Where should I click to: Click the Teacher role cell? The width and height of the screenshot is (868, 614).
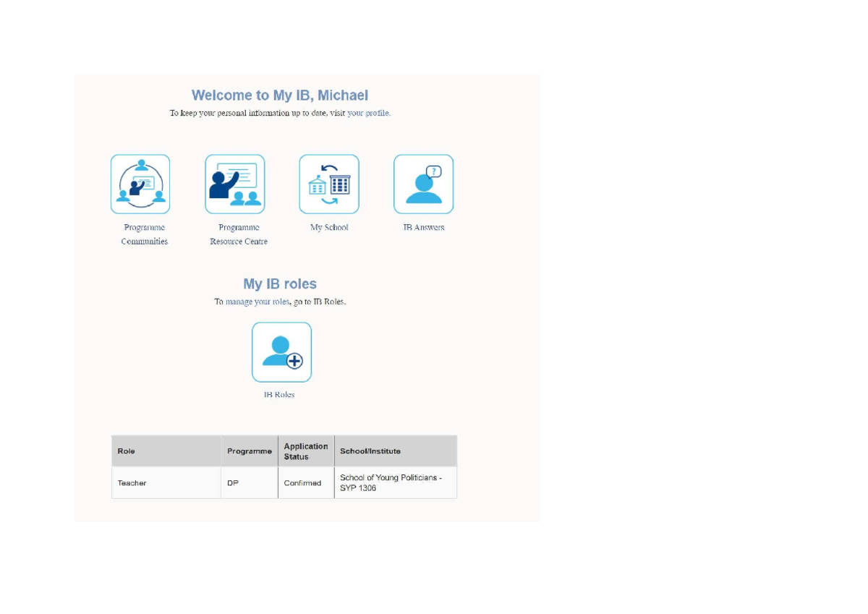point(166,483)
